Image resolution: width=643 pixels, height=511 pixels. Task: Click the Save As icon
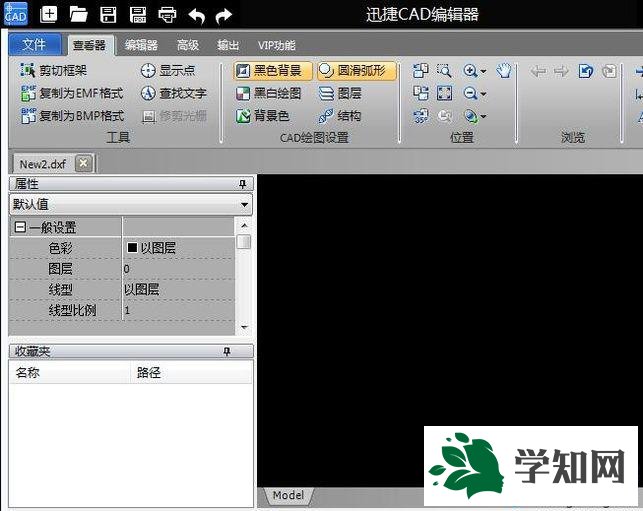pos(137,14)
